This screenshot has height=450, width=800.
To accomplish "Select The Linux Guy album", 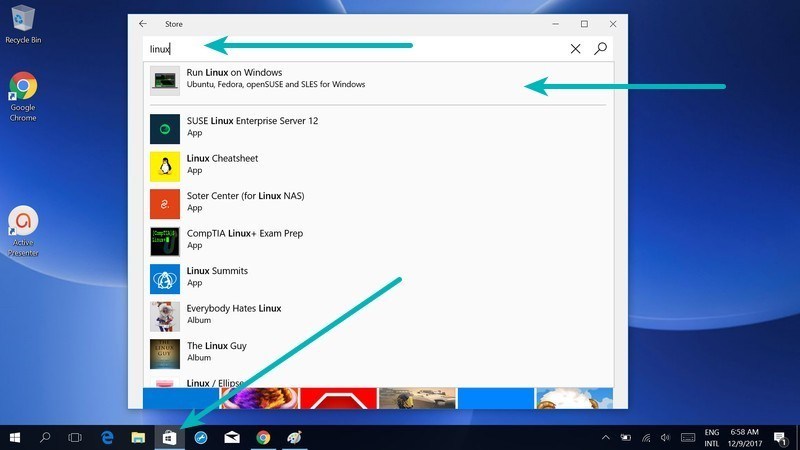I will [x=216, y=351].
